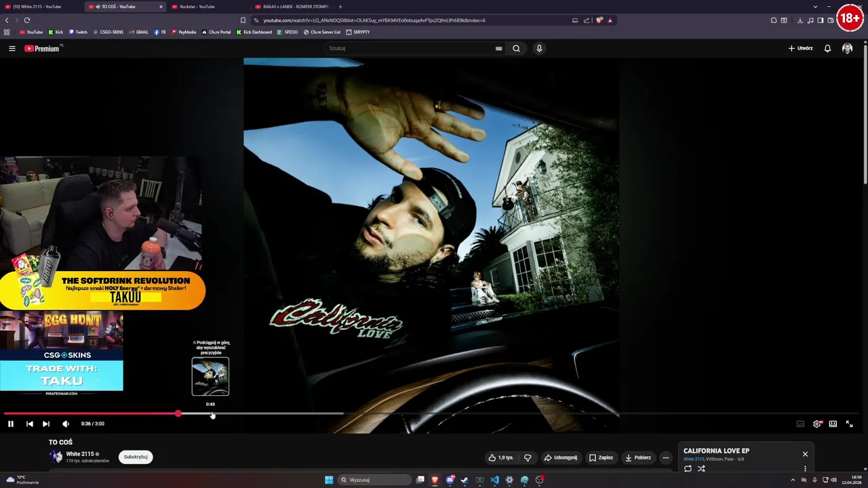
Task: Open Brave Rewards triangle icon
Action: coord(610,20)
